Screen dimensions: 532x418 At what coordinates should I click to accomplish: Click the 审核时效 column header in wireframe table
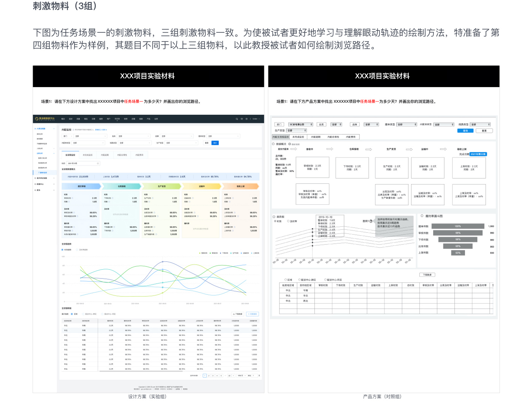click(x=323, y=285)
